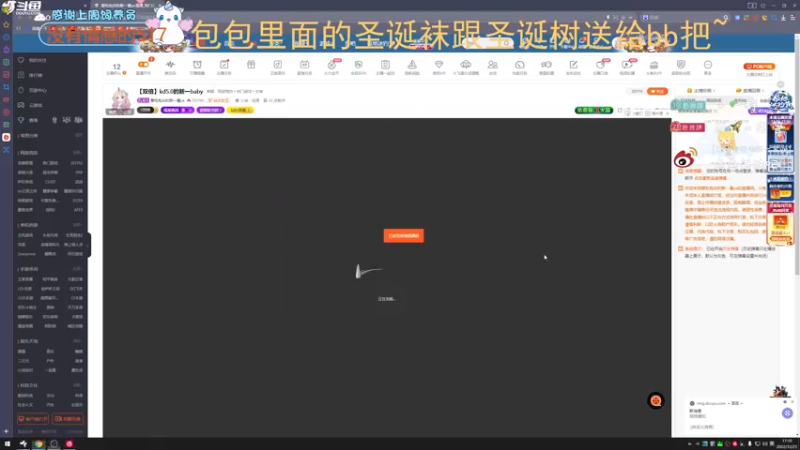Open the waveform icon in the streamer toolbar
800x450 pixels.
170,65
